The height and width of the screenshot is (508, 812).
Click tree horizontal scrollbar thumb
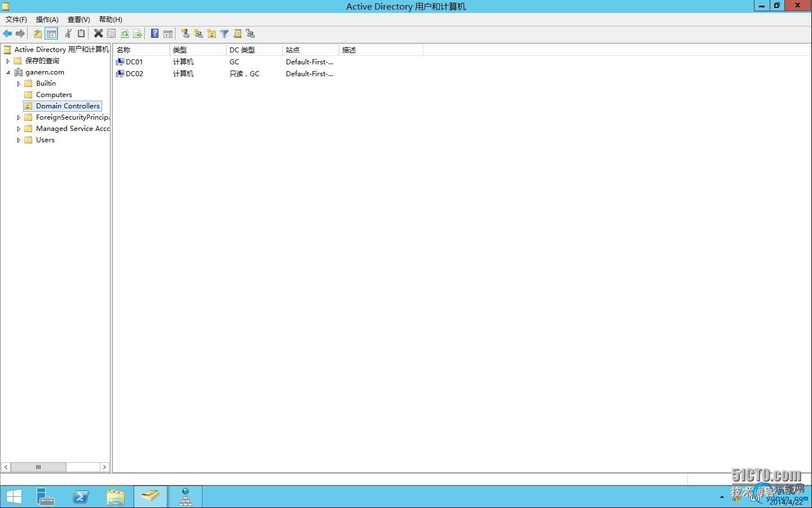38,467
